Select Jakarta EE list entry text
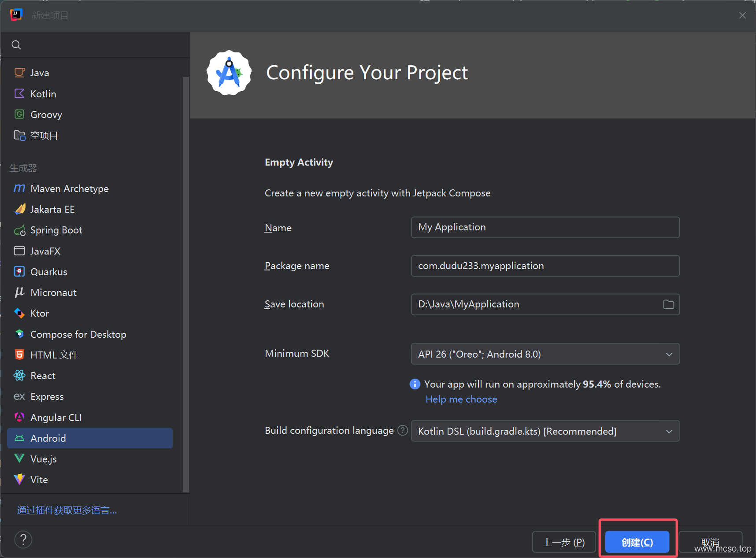The image size is (756, 558). [52, 209]
